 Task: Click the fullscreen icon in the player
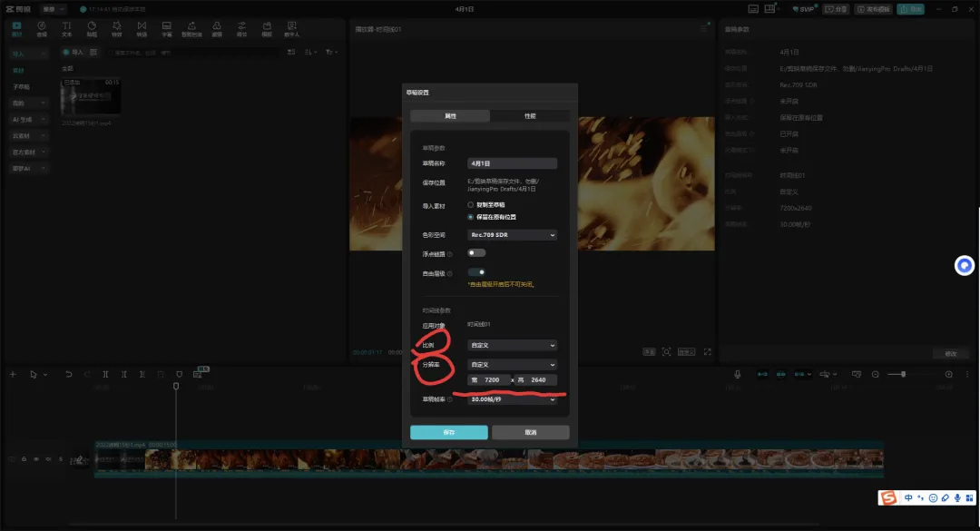[x=708, y=352]
